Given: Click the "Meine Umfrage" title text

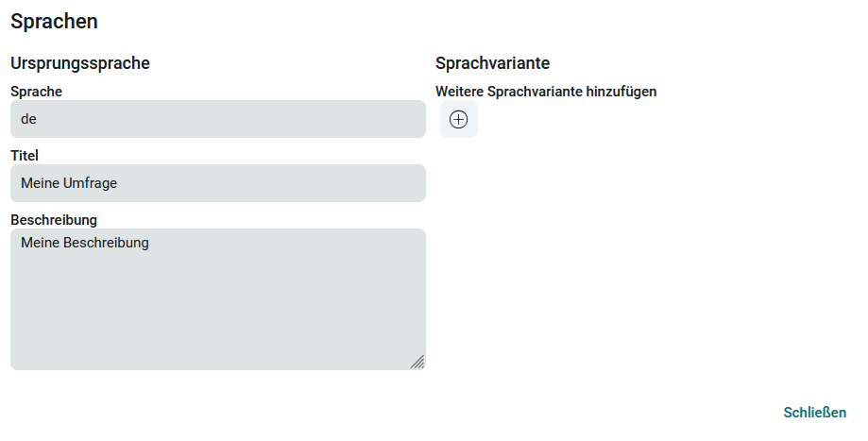Looking at the screenshot, I should coord(69,183).
